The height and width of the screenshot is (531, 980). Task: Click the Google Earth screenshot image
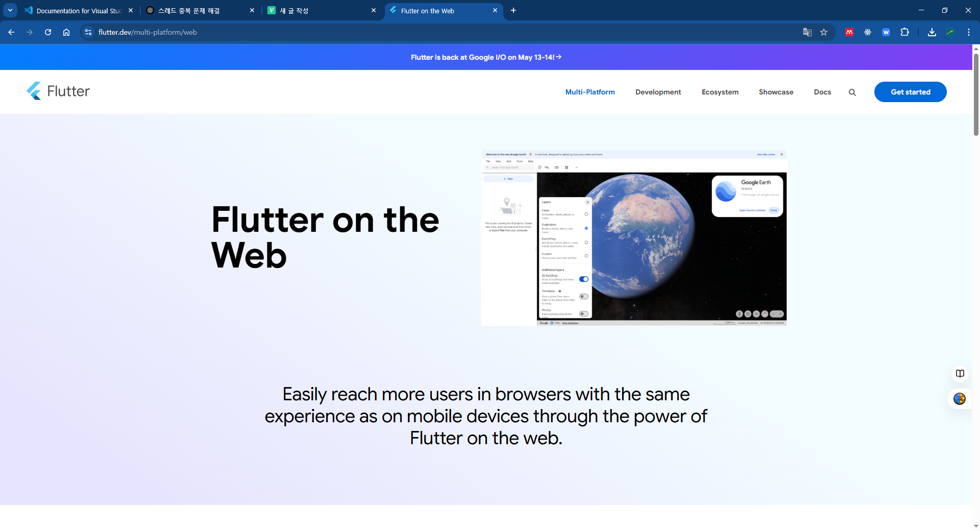(634, 238)
